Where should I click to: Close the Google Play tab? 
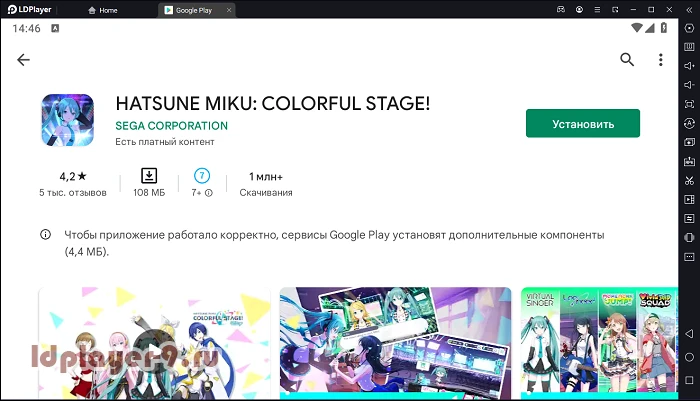tap(229, 10)
